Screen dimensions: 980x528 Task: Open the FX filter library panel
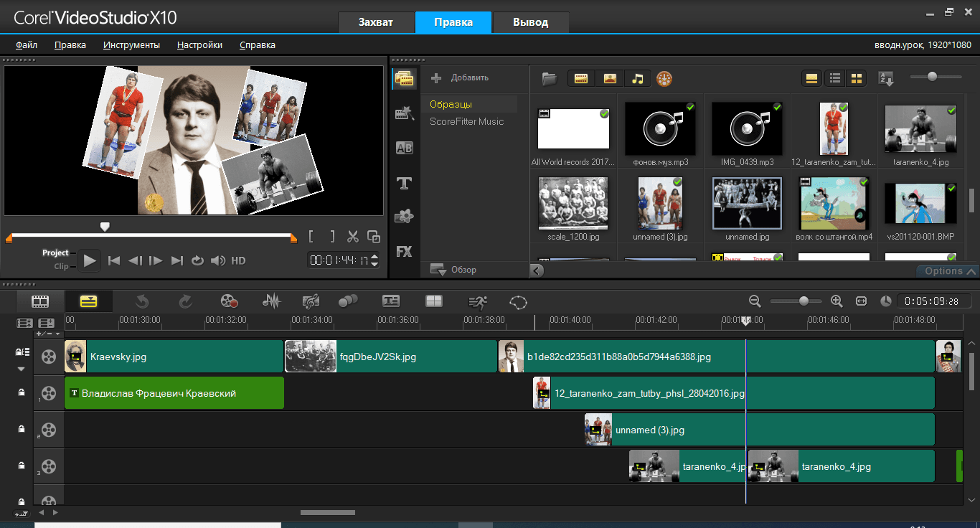coord(404,251)
